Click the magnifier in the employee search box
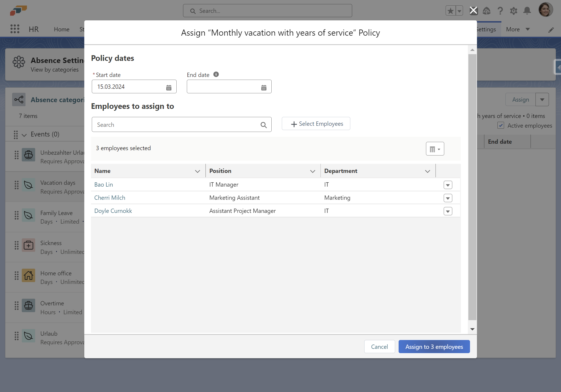Screen dimensions: 561x392 point(263,125)
